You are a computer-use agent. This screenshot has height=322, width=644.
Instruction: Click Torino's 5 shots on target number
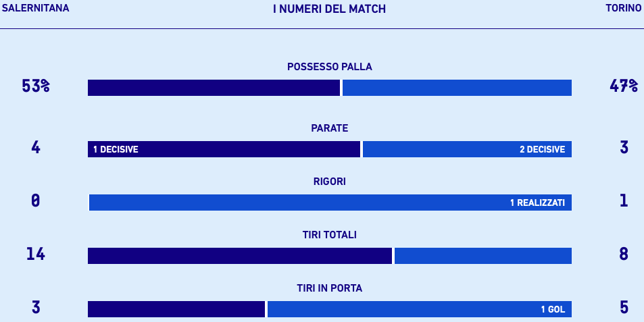(624, 307)
